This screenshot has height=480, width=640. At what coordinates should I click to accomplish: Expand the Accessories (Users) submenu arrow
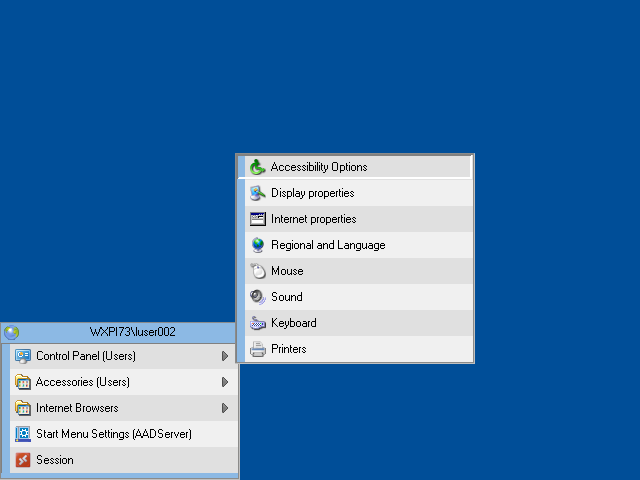225,382
